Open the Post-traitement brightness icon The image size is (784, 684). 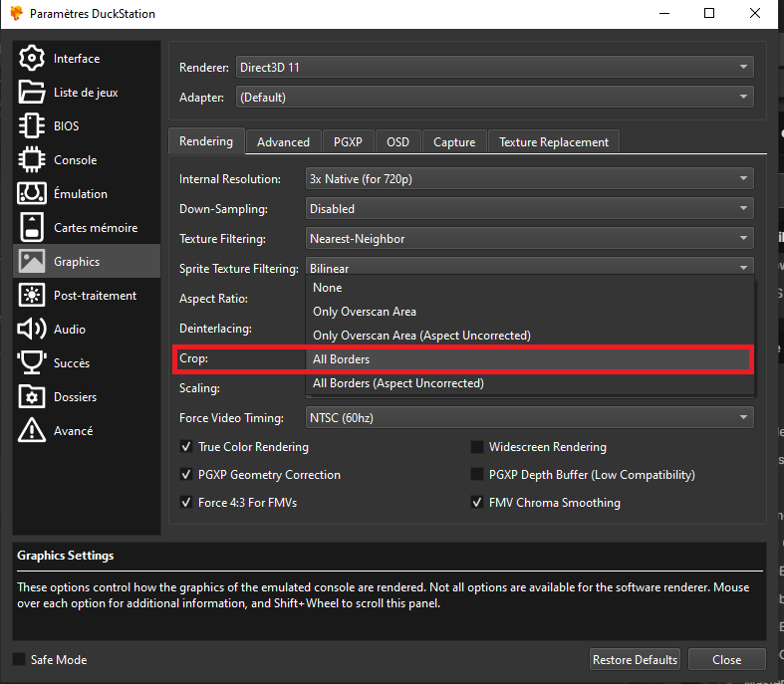[x=32, y=296]
